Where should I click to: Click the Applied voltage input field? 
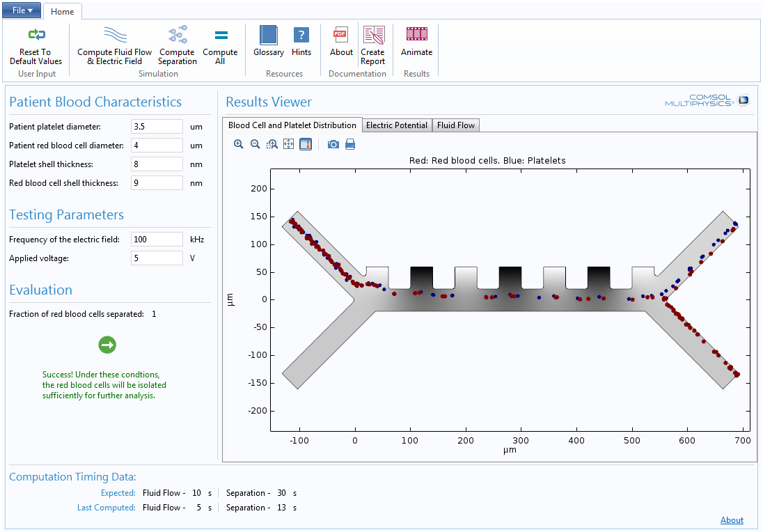[157, 258]
